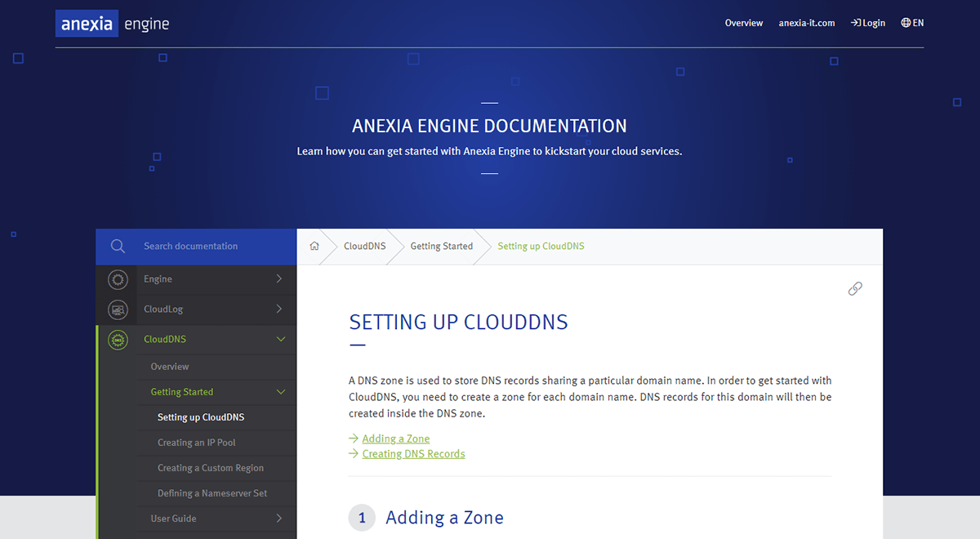Open the CloudDNS Overview sidebar entry

170,367
